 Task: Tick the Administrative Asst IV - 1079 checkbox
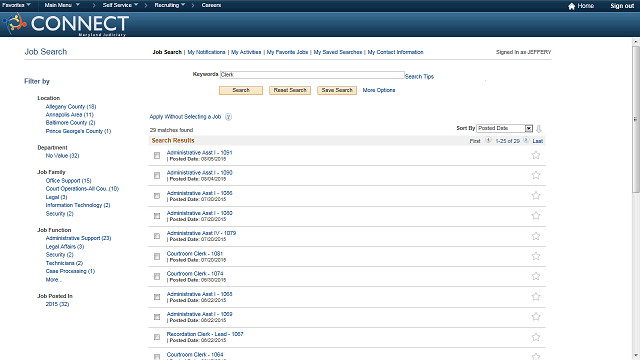tap(157, 236)
